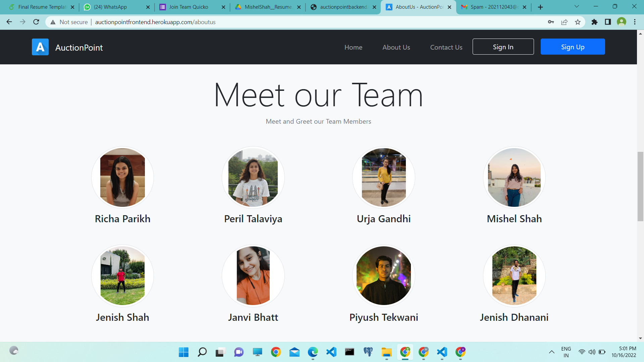Bookmark this page with star icon
644x362 pixels.
point(578,22)
